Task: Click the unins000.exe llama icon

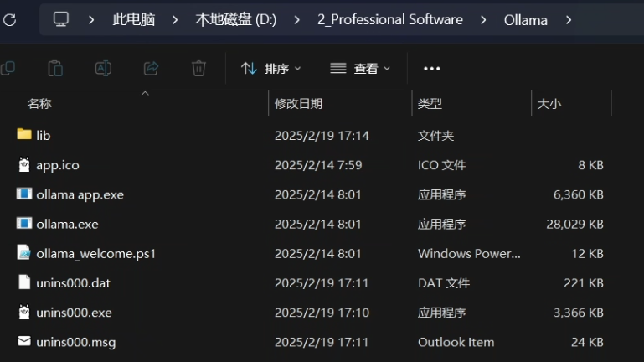Action: (x=24, y=312)
